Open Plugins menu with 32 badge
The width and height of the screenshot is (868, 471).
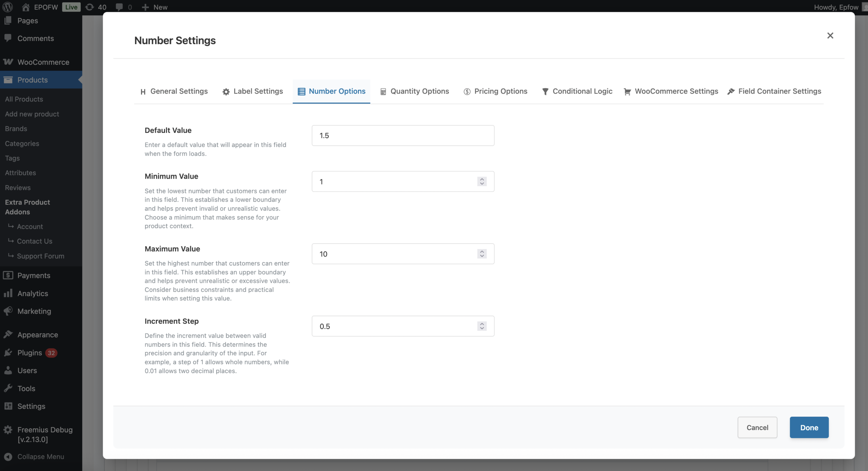tap(30, 353)
